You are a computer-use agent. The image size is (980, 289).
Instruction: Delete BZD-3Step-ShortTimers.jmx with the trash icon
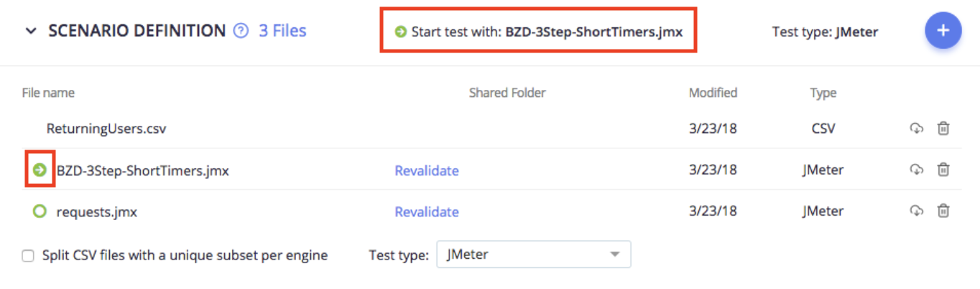coord(943,170)
